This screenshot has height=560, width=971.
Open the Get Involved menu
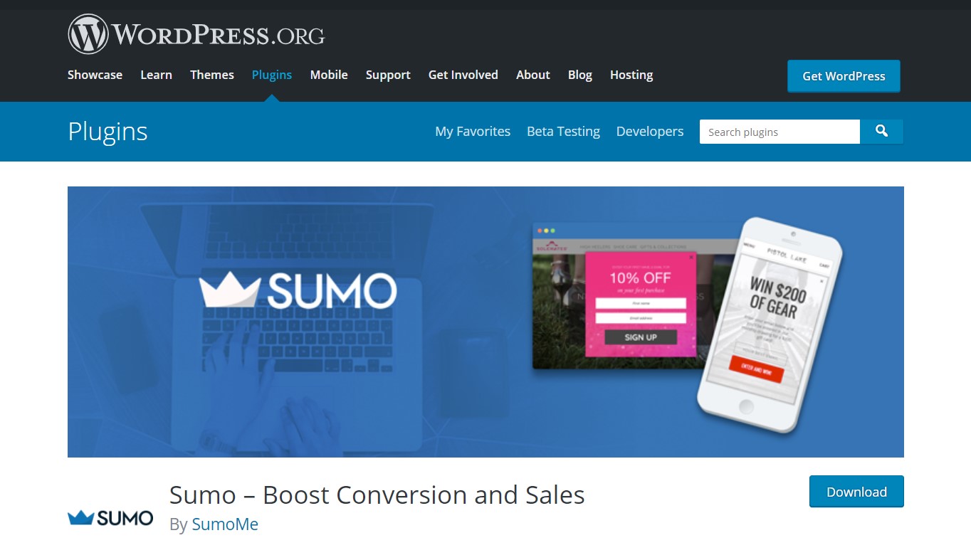pyautogui.click(x=463, y=75)
